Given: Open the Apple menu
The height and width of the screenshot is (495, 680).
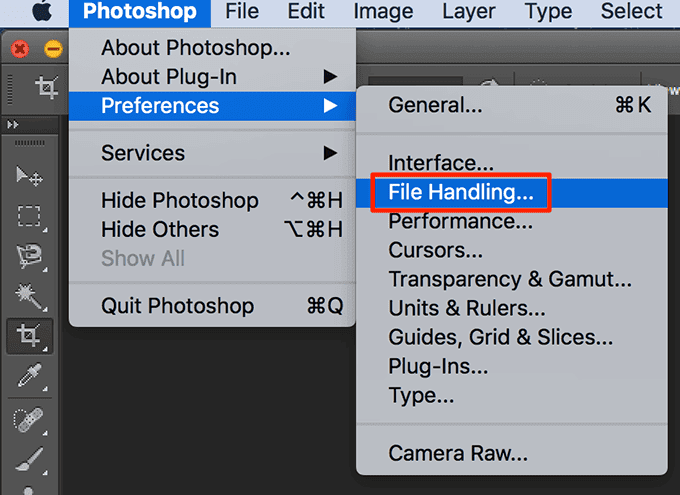Looking at the screenshot, I should click(41, 12).
